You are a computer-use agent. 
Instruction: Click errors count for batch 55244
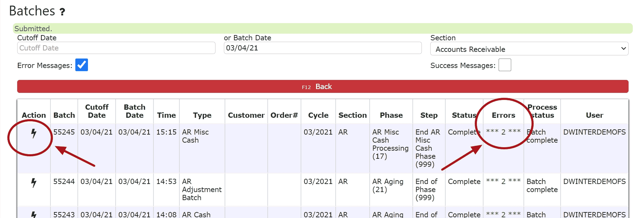[x=503, y=182]
